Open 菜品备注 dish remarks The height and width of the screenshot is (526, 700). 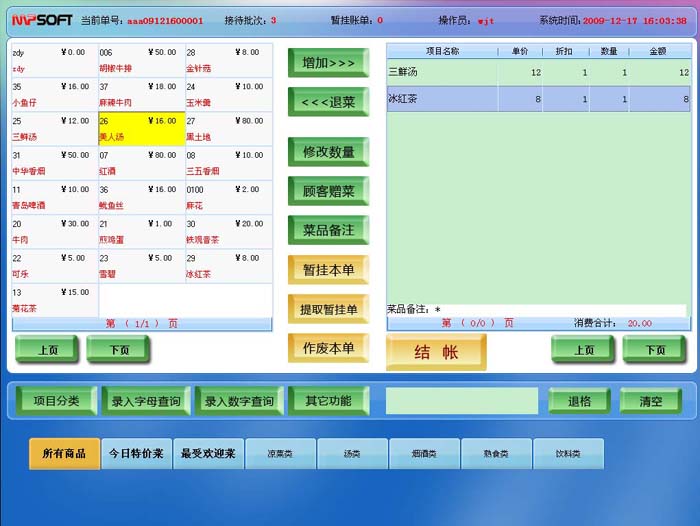328,230
